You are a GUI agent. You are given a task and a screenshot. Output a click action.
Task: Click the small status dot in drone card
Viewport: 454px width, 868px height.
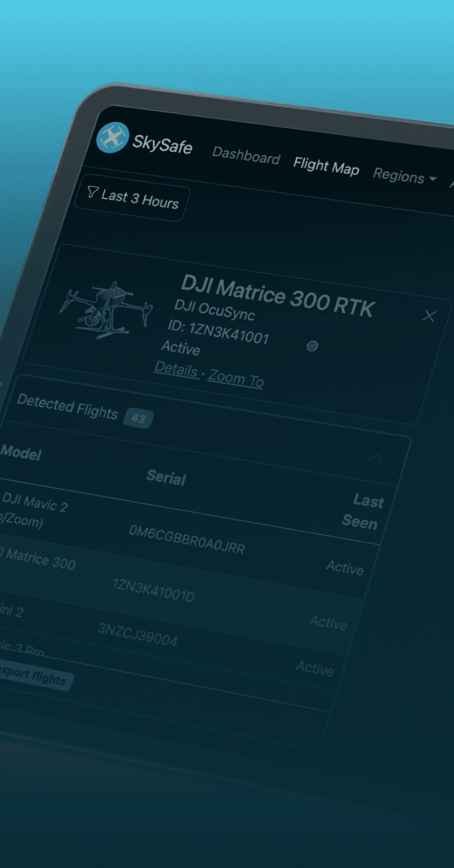312,347
